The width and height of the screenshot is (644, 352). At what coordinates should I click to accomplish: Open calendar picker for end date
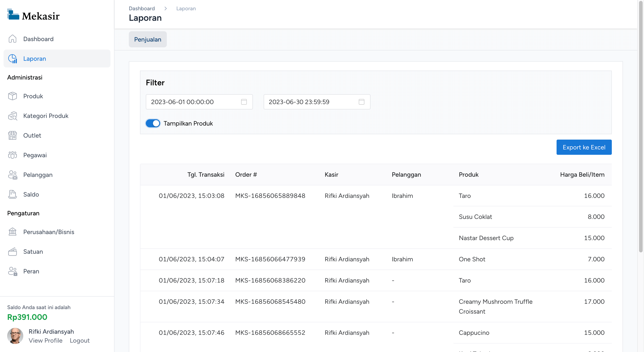tap(361, 102)
